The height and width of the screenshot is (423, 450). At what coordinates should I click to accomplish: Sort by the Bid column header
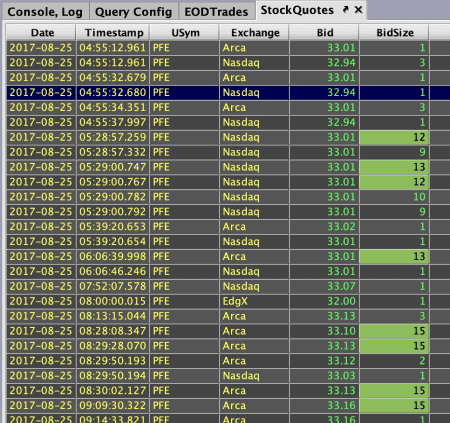point(324,33)
